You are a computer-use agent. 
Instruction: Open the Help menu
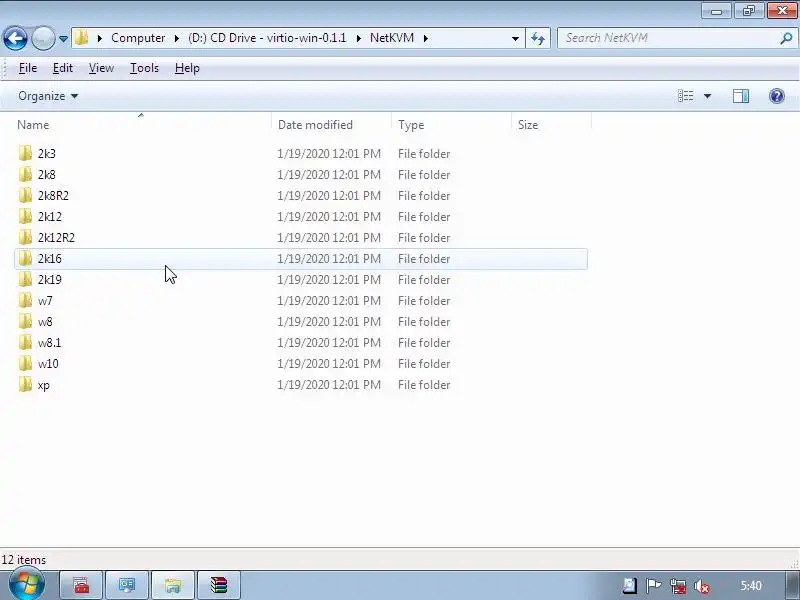point(187,68)
